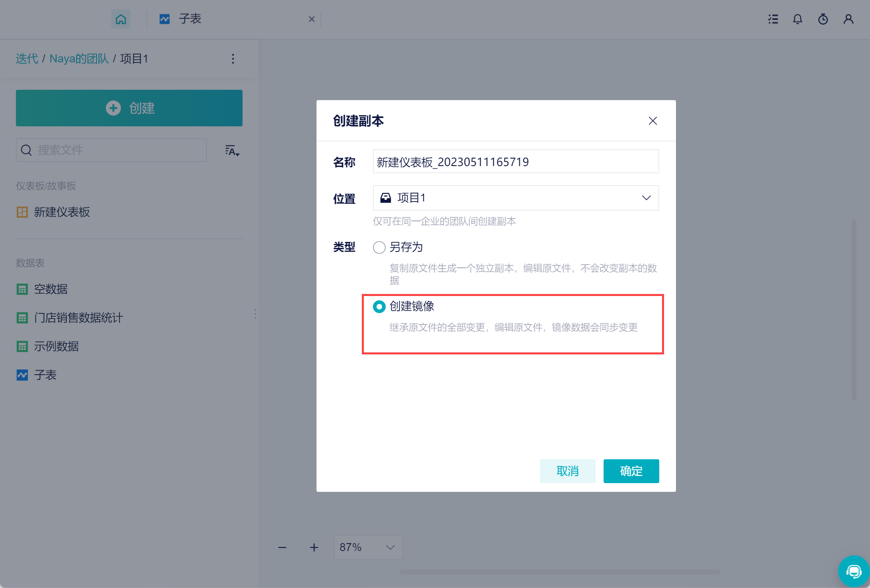Click the 确定 confirm button

click(x=631, y=471)
